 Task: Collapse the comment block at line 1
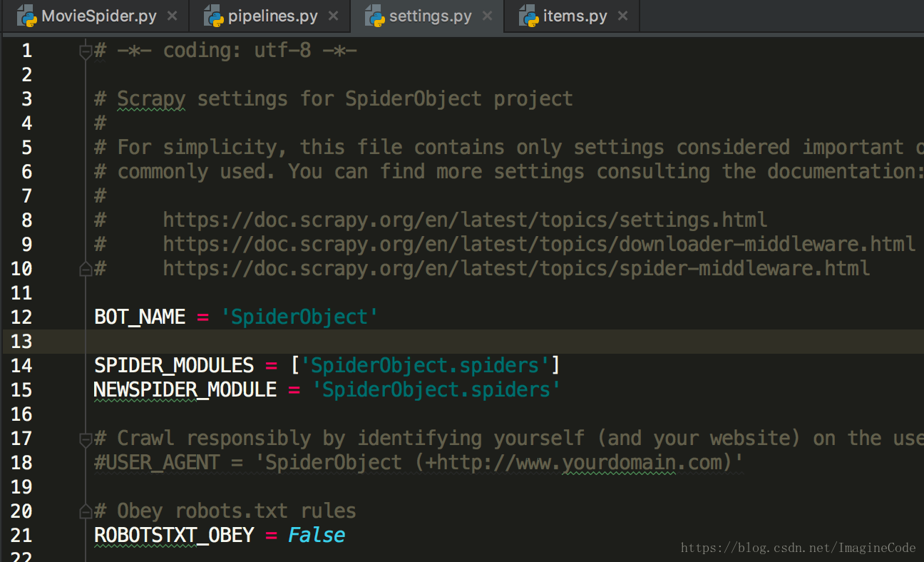click(86, 51)
